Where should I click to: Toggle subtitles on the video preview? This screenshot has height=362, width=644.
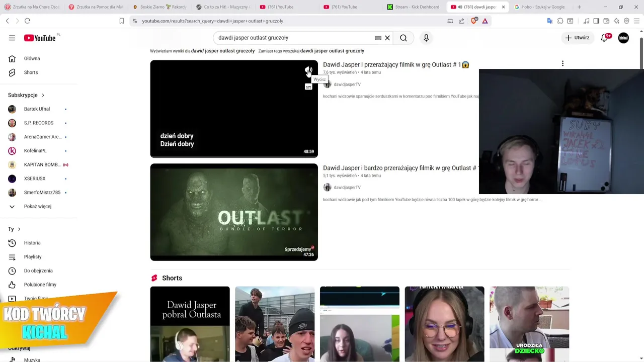click(x=308, y=87)
